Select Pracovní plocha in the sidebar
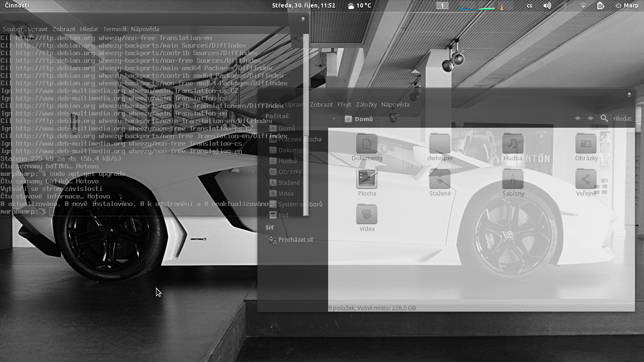This screenshot has width=644, height=362. (x=295, y=139)
